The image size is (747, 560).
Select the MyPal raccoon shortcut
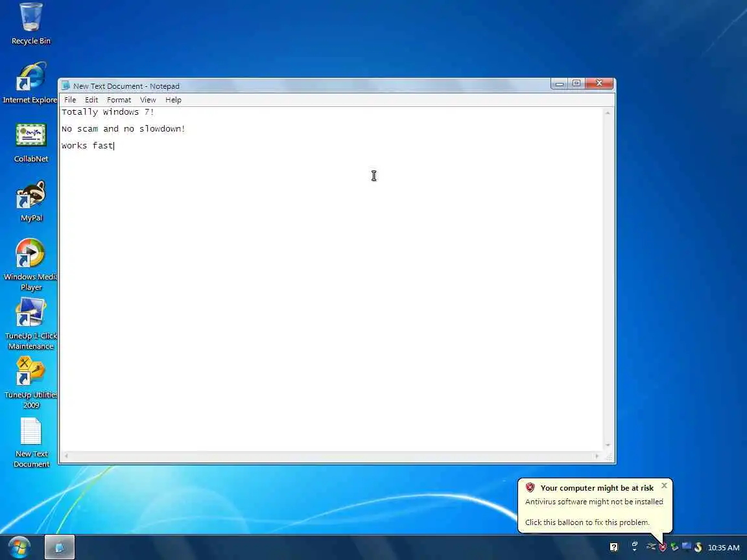[x=31, y=201]
